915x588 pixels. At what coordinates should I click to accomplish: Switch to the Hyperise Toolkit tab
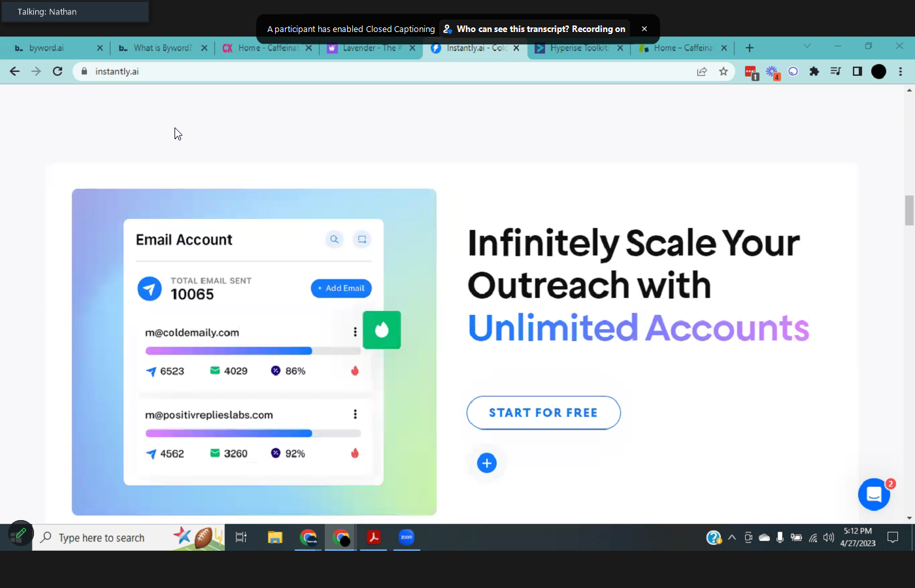578,48
